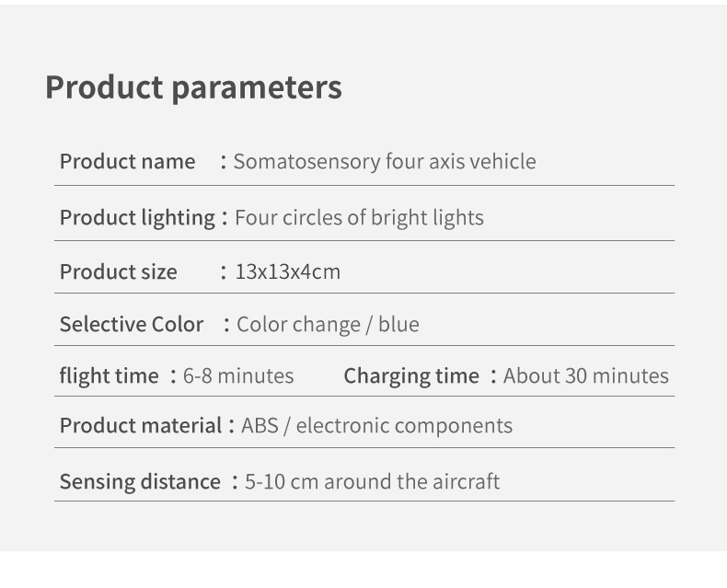Select the Product material label
Viewport: 727px width, 588px height.
141,426
